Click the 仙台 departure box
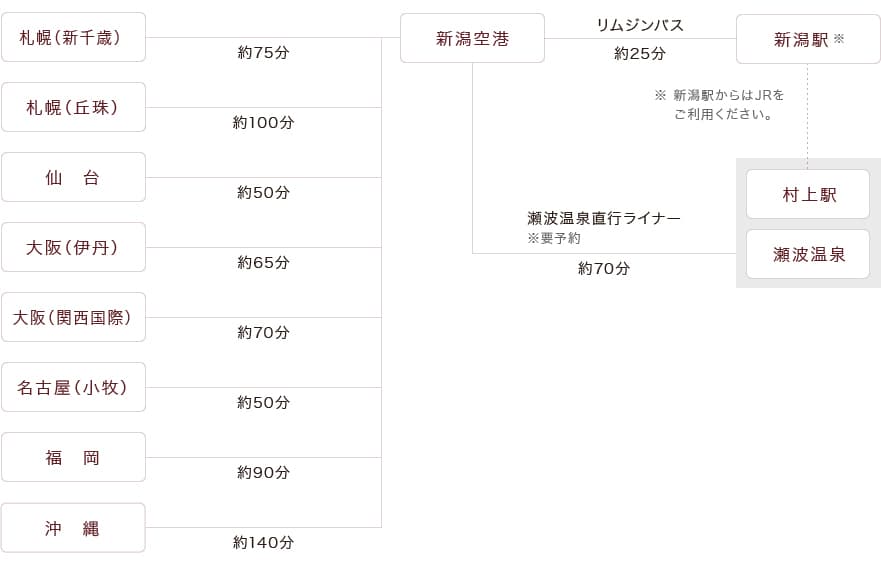The height and width of the screenshot is (564, 881). coord(73,178)
